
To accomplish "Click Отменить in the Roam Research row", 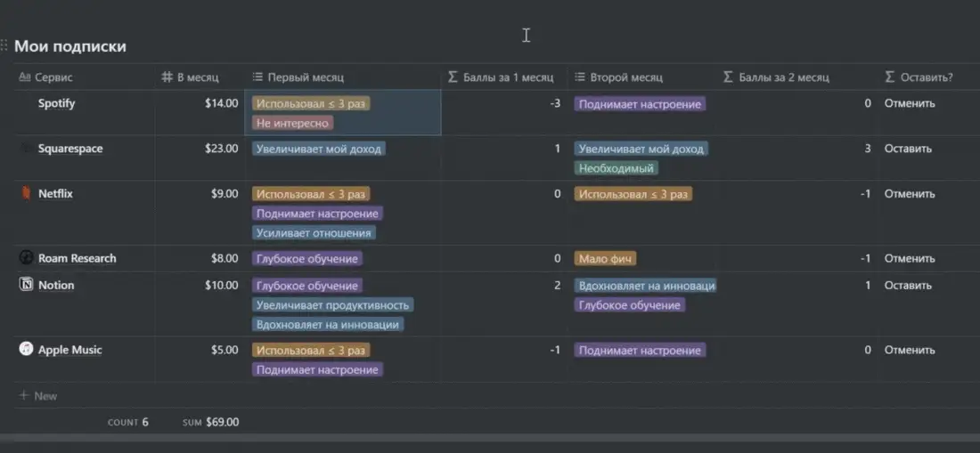I will tap(910, 258).
